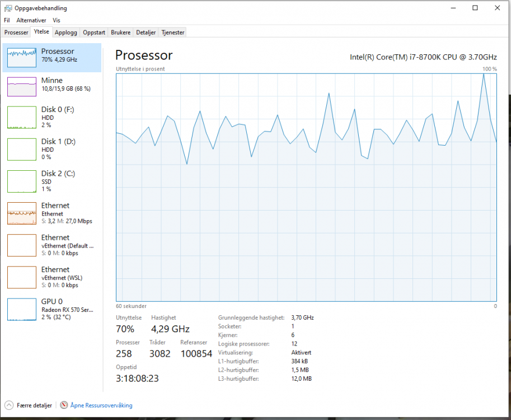Viewport: 511px width, 420px height.
Task: Open active Ethernet graph with 27,0 Mbps
Action: tap(22, 213)
